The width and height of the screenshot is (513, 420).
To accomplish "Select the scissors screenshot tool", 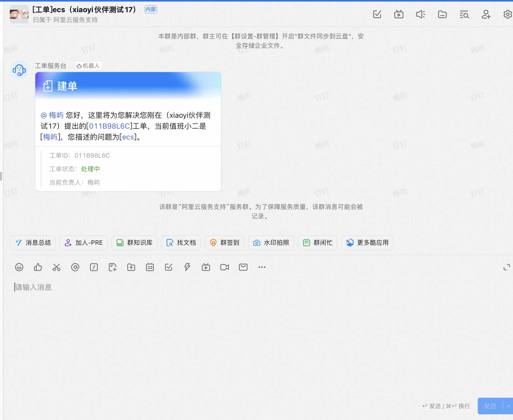I will coord(57,267).
